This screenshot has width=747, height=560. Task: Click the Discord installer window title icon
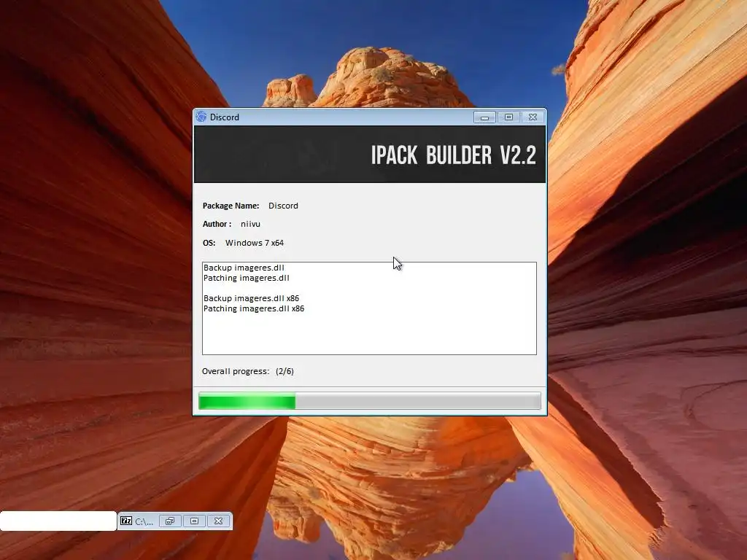click(201, 117)
